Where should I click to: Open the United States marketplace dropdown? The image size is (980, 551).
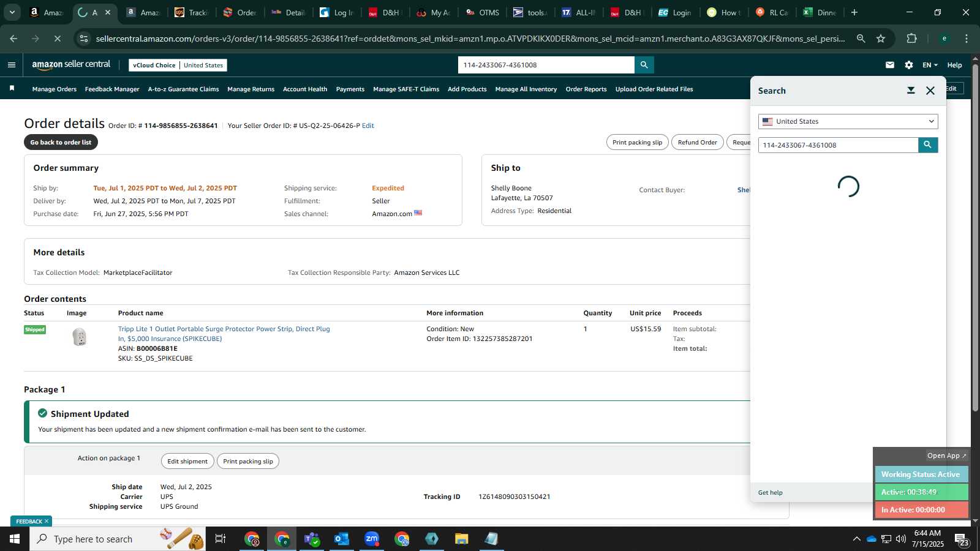848,121
